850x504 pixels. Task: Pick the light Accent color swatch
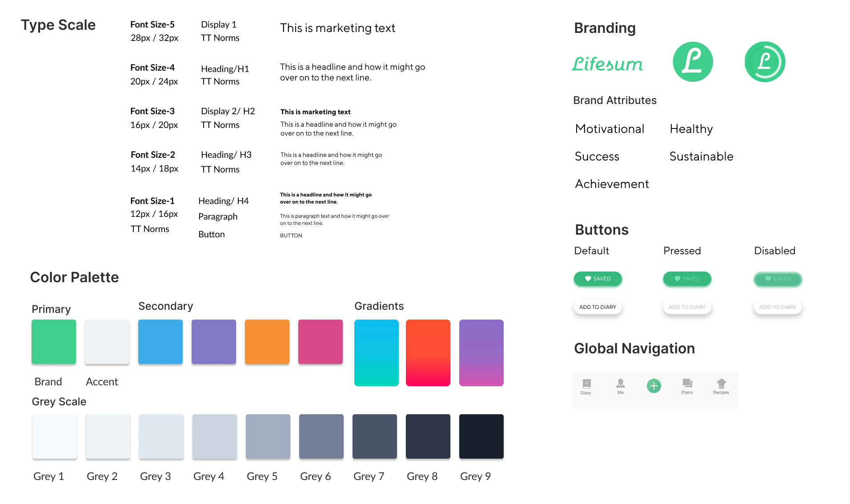(x=107, y=342)
